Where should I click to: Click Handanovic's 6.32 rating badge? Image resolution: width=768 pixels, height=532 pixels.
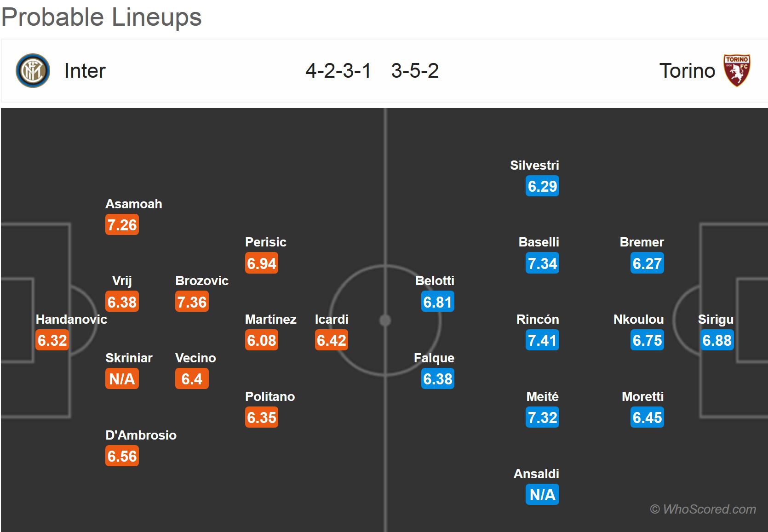click(x=52, y=340)
